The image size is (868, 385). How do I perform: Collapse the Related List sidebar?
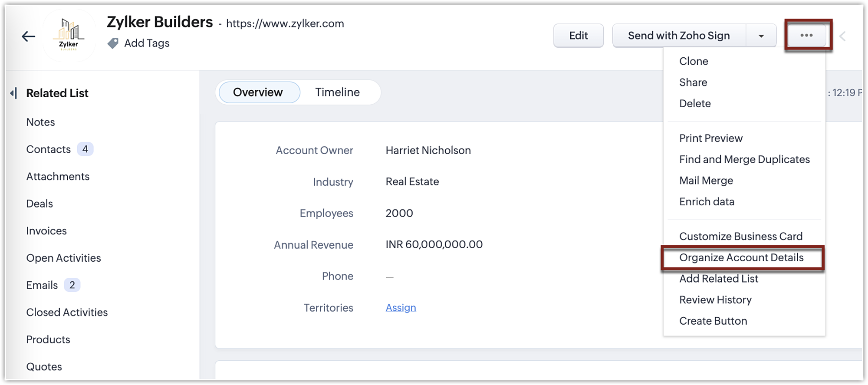[x=14, y=93]
